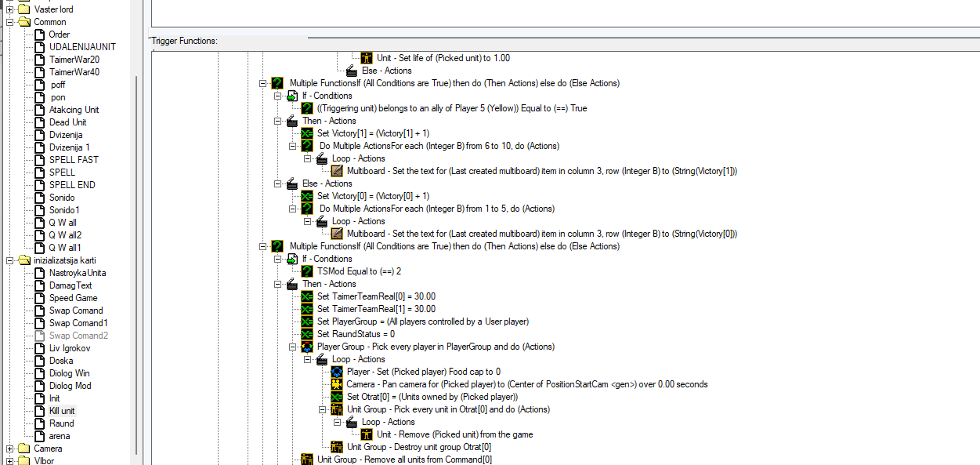Open the Sonido1 trigger
The height and width of the screenshot is (465, 980).
click(64, 210)
